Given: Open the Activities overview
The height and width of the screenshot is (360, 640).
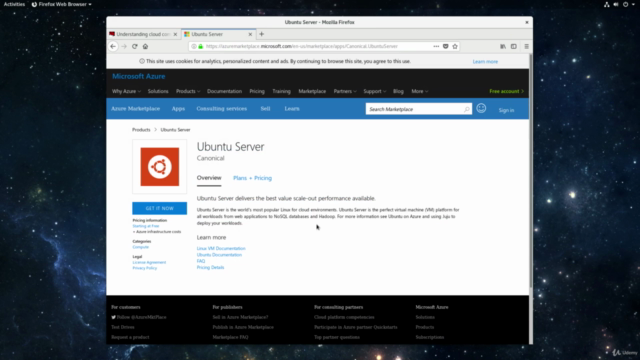Looking at the screenshot, I should (14, 4).
